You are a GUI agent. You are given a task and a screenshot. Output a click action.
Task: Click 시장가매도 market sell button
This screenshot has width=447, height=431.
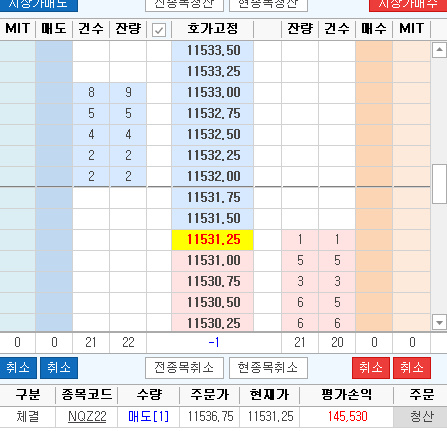point(39,5)
